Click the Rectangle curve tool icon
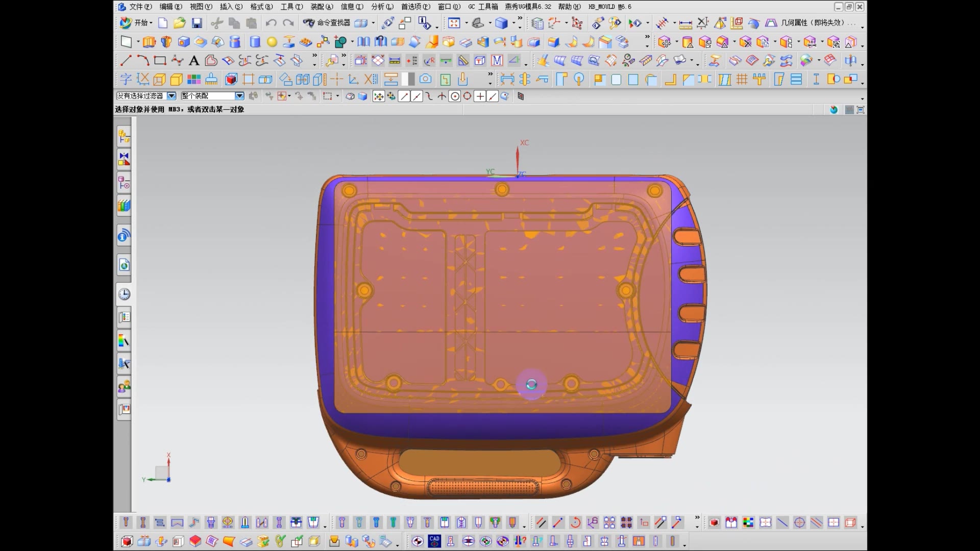The image size is (980, 551). (x=160, y=61)
